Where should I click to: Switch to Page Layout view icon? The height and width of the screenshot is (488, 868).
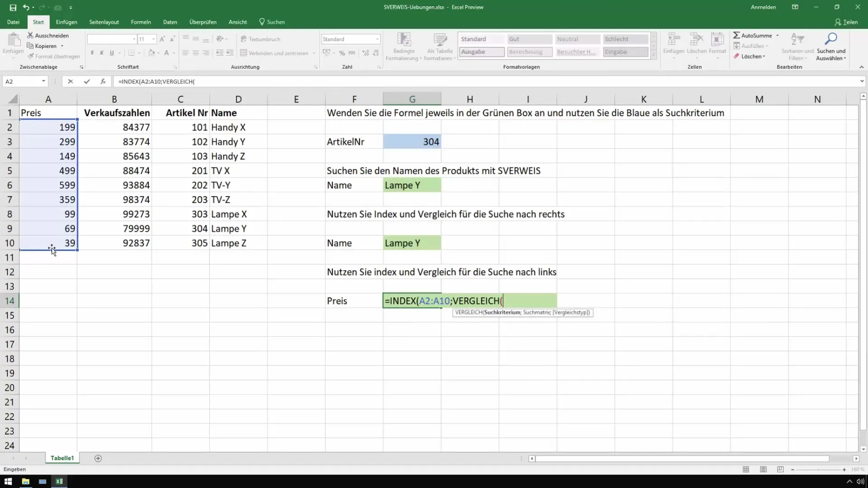pyautogui.click(x=763, y=469)
